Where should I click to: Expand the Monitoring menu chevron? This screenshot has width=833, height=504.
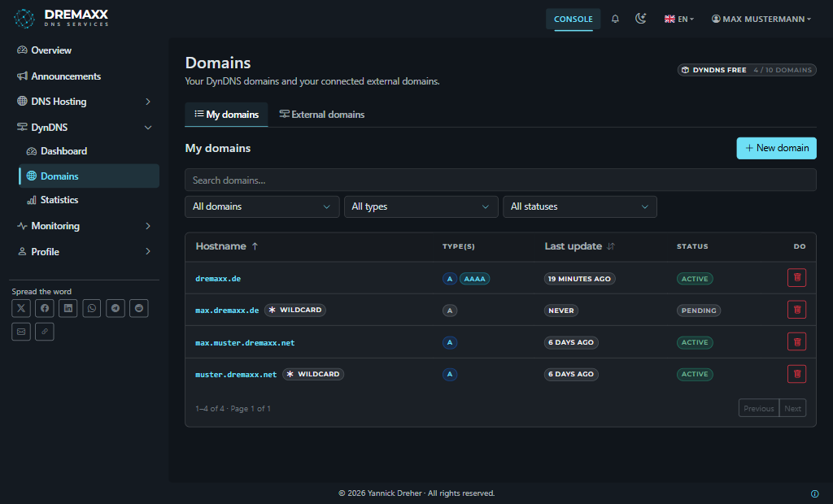(148, 226)
